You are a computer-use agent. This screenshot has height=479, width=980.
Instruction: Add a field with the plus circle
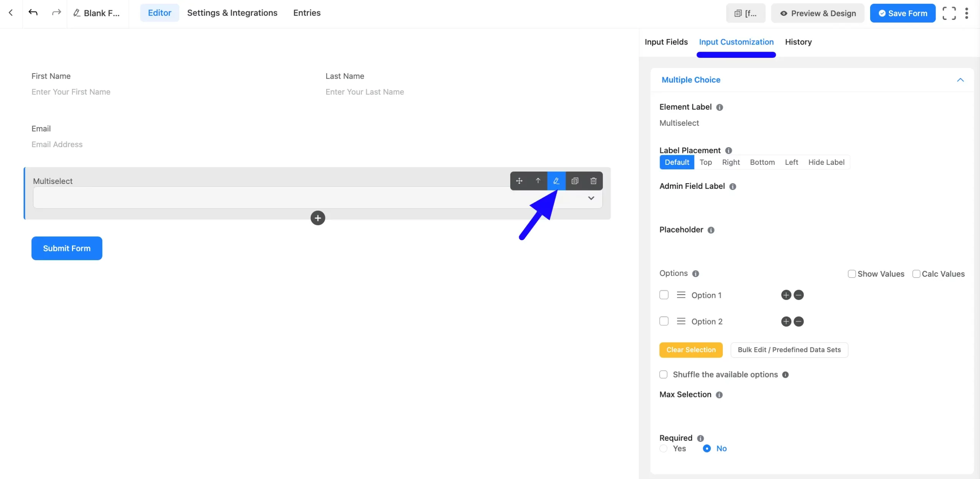(x=317, y=218)
